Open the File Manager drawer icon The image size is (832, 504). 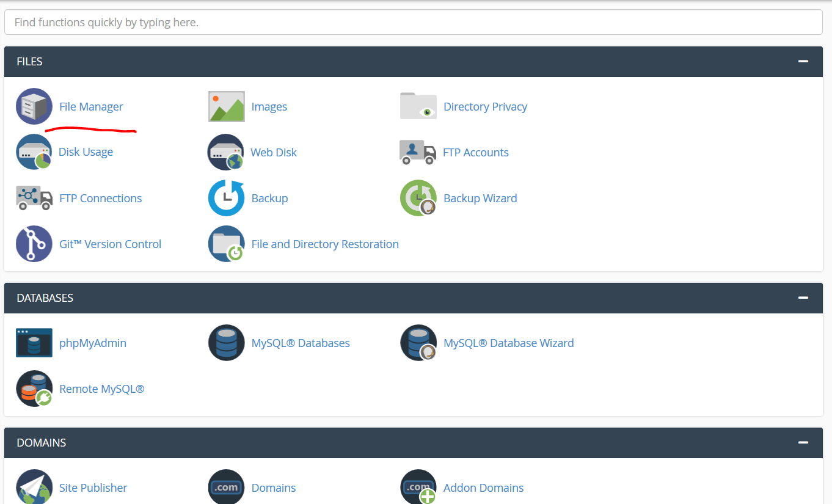[34, 106]
